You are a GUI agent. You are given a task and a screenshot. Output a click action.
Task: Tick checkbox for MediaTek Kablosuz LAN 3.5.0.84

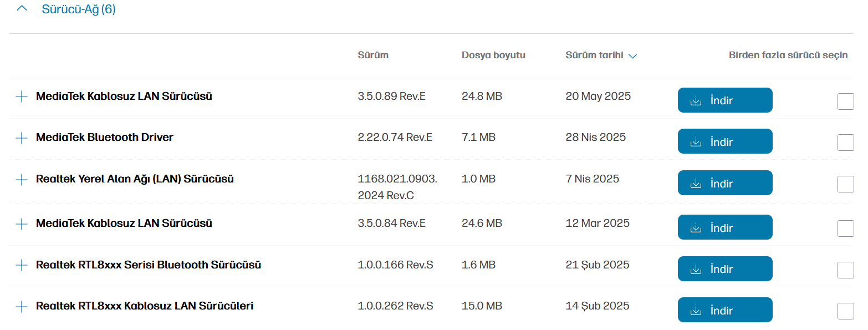click(x=845, y=229)
